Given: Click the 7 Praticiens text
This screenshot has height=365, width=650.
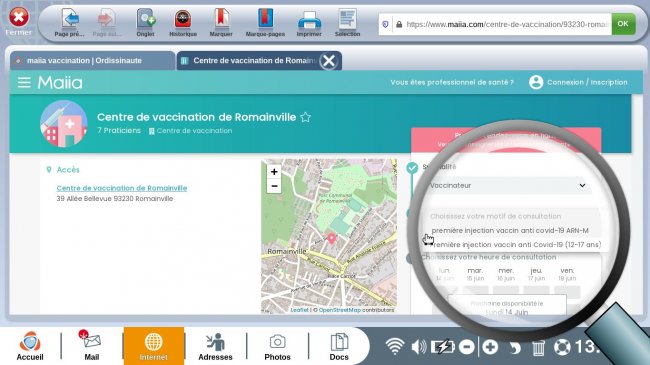Looking at the screenshot, I should pyautogui.click(x=119, y=131).
